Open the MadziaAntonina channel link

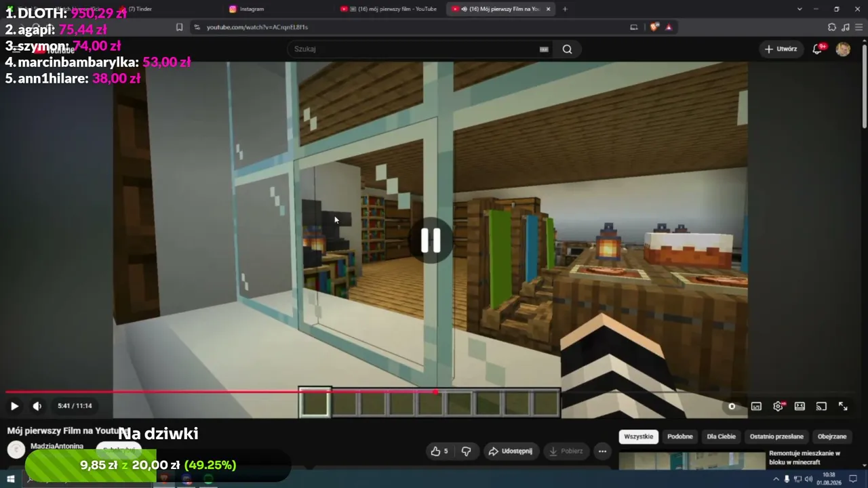point(57,446)
